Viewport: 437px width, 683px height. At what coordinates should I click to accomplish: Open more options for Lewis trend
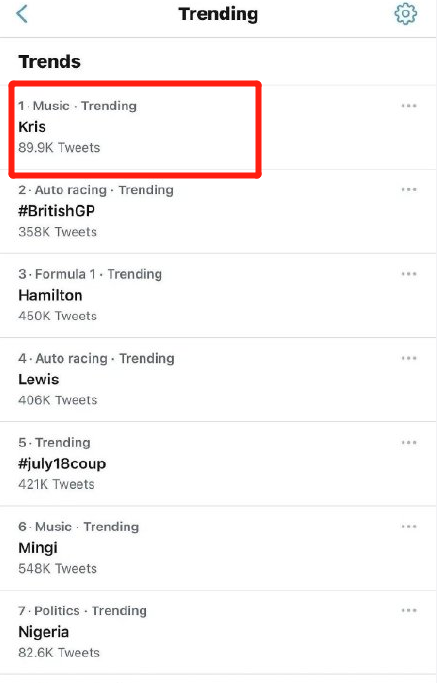[x=409, y=358]
